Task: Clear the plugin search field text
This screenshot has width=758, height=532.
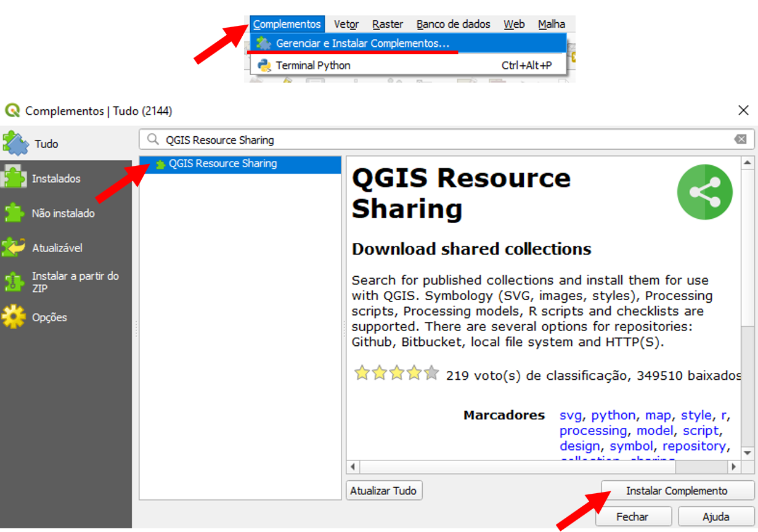Action: (x=741, y=140)
